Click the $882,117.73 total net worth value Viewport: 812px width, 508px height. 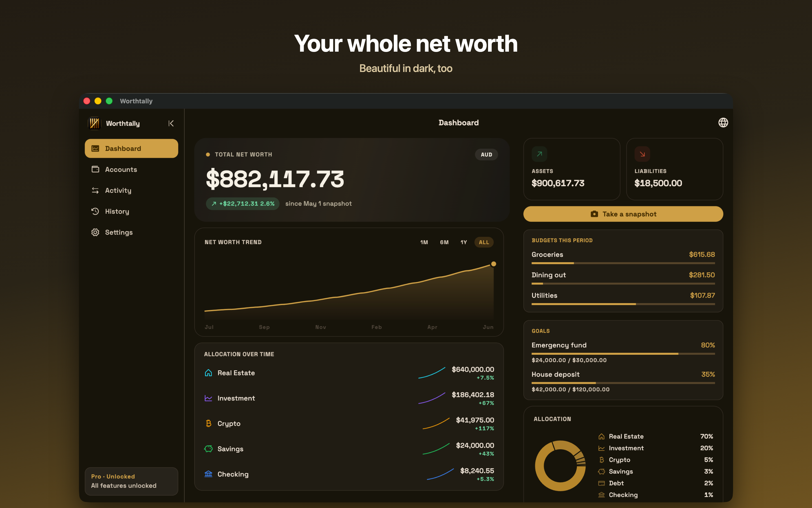pyautogui.click(x=275, y=179)
